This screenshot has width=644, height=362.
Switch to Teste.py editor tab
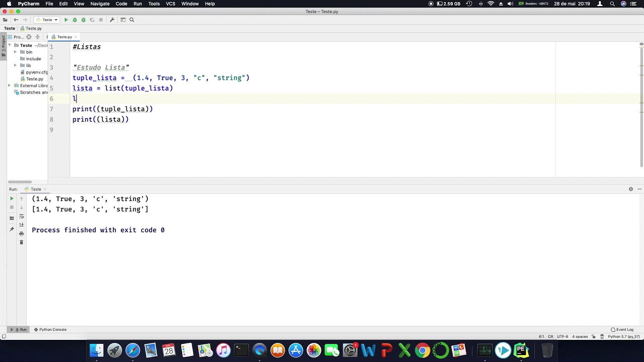64,37
